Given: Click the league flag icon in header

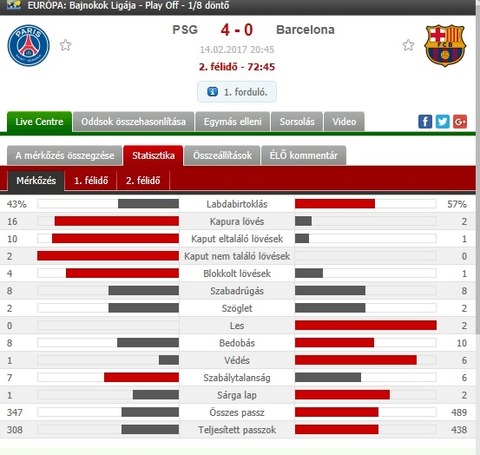Looking at the screenshot, I should pyautogui.click(x=14, y=5).
